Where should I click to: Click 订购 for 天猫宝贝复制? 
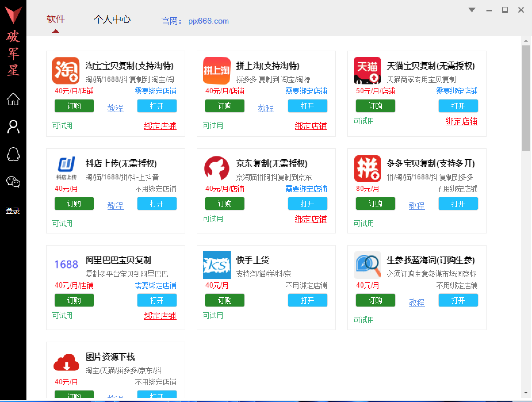coord(376,106)
